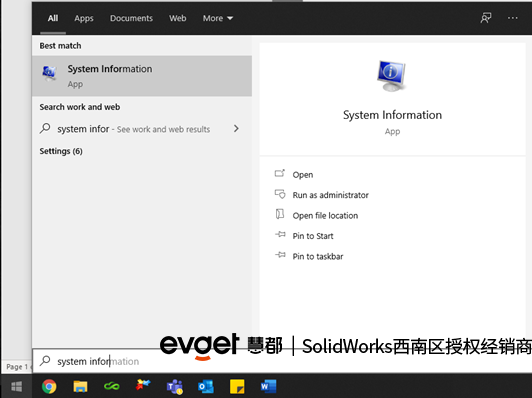Screen dimensions: 532x398
Task: Open the red arrow app taskbar icon
Action: 143,385
